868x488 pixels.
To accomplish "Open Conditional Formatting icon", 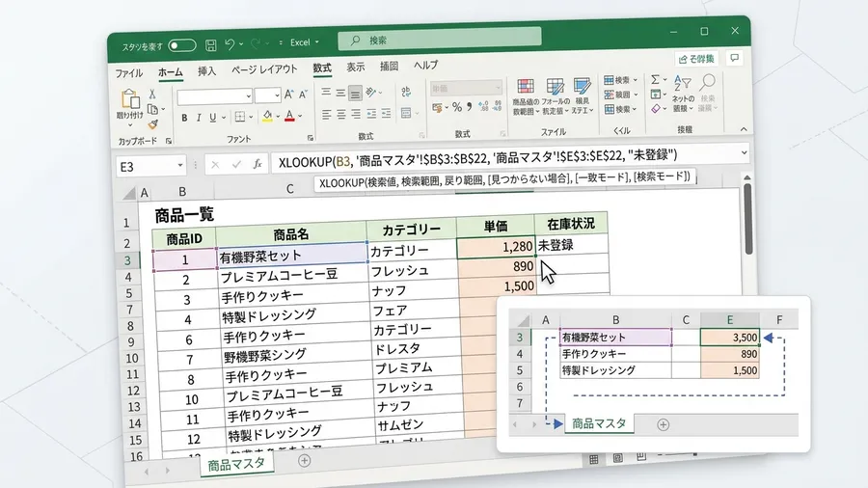I will 526,86.
